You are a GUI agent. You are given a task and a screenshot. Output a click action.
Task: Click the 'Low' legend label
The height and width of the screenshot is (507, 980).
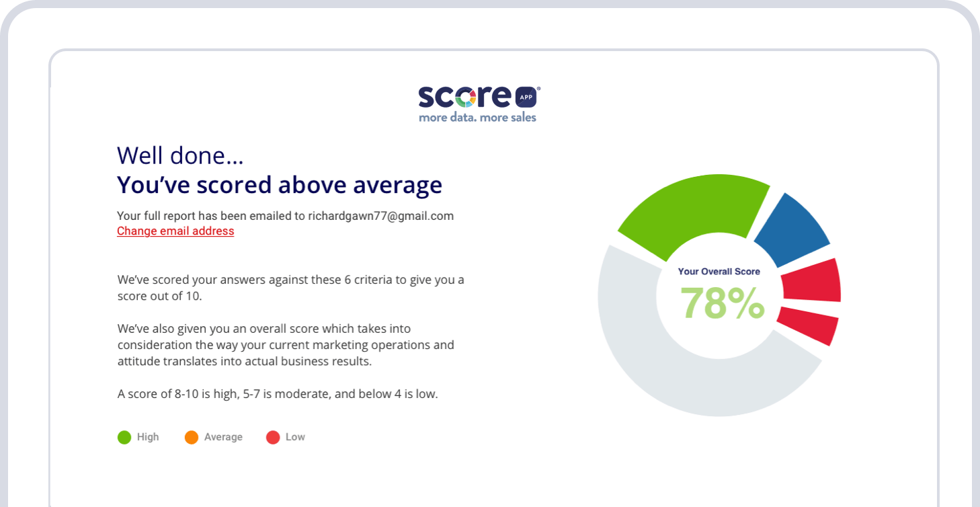coord(295,437)
